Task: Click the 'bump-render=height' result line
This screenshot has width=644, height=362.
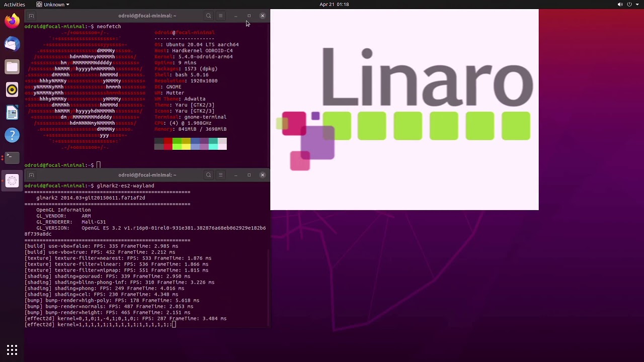Action: (x=107, y=312)
